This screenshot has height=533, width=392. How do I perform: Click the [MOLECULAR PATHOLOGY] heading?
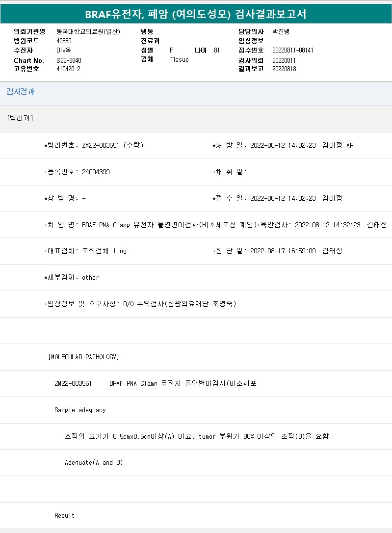click(x=83, y=357)
